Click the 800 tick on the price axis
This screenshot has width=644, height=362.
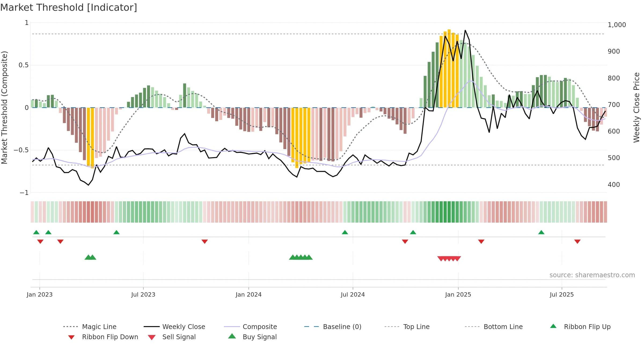[614, 78]
